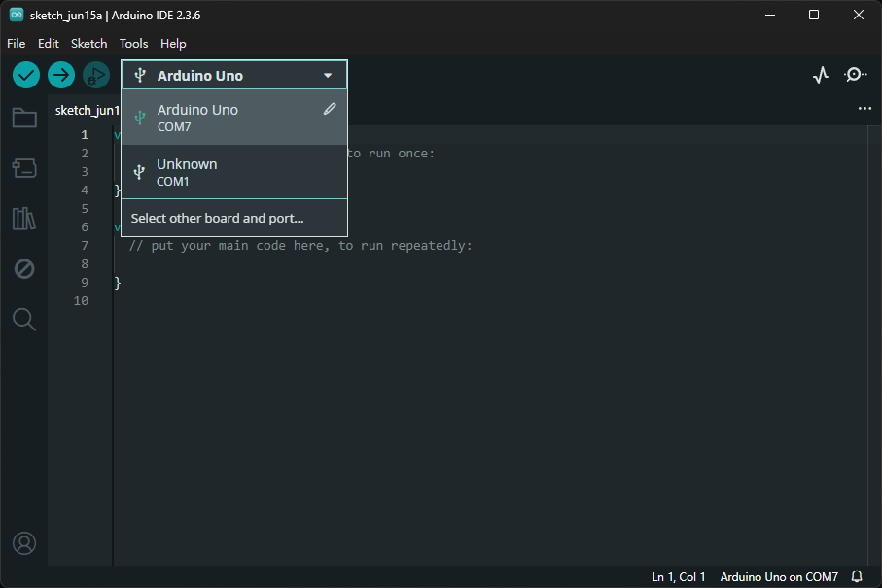The width and height of the screenshot is (882, 588).
Task: Click the notifications bell in status bar
Action: coord(857,577)
